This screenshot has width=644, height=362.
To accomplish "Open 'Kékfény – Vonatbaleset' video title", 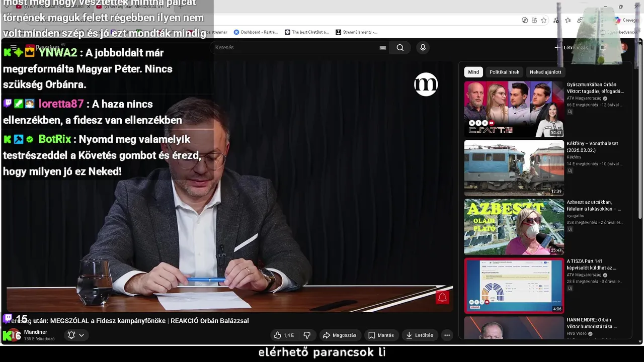I will [592, 147].
